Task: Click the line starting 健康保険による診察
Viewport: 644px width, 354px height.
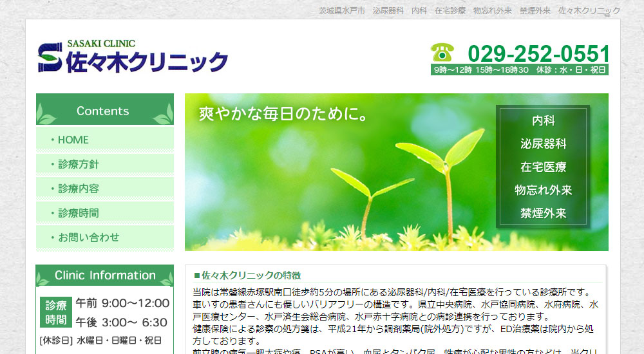Action: pos(393,329)
